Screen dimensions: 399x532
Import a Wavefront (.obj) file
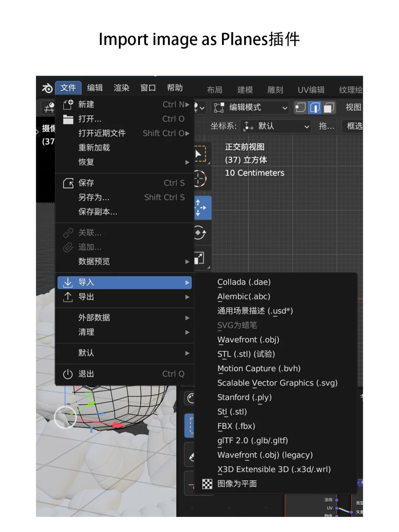tap(248, 340)
